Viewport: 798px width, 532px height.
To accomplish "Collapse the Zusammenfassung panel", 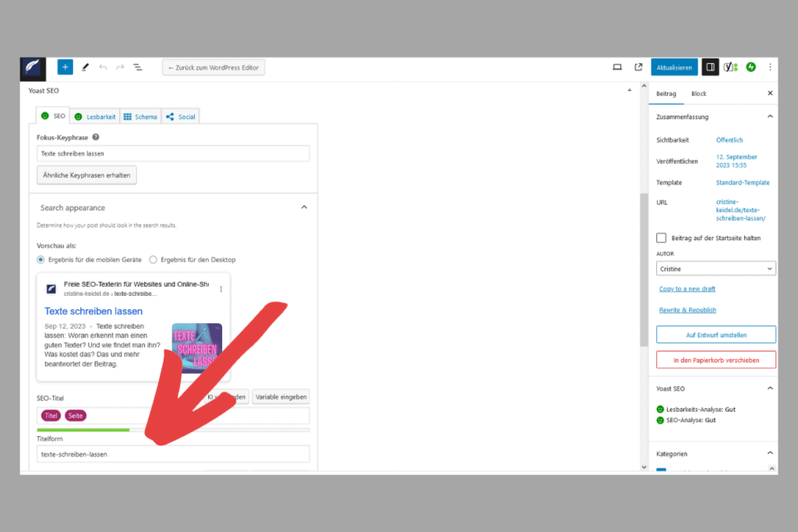I will point(770,117).
